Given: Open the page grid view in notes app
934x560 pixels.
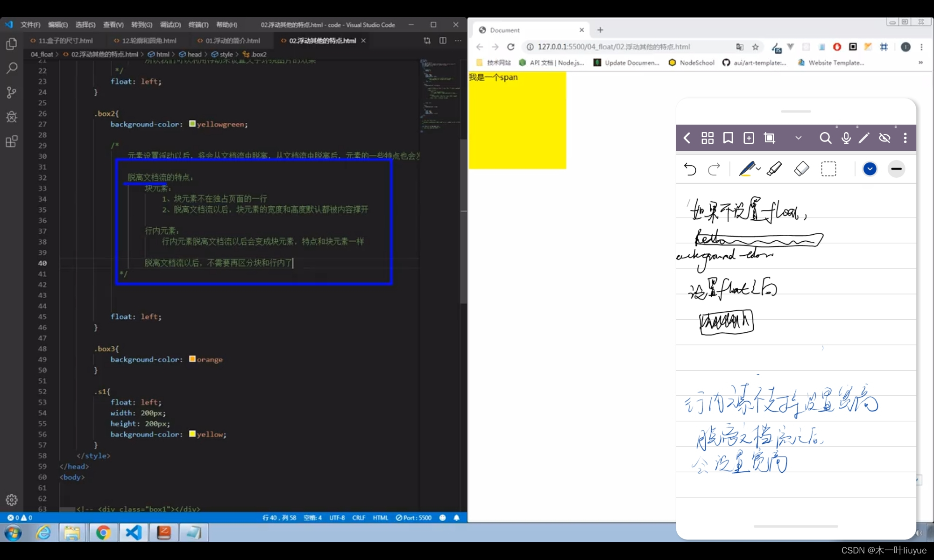Looking at the screenshot, I should (708, 138).
